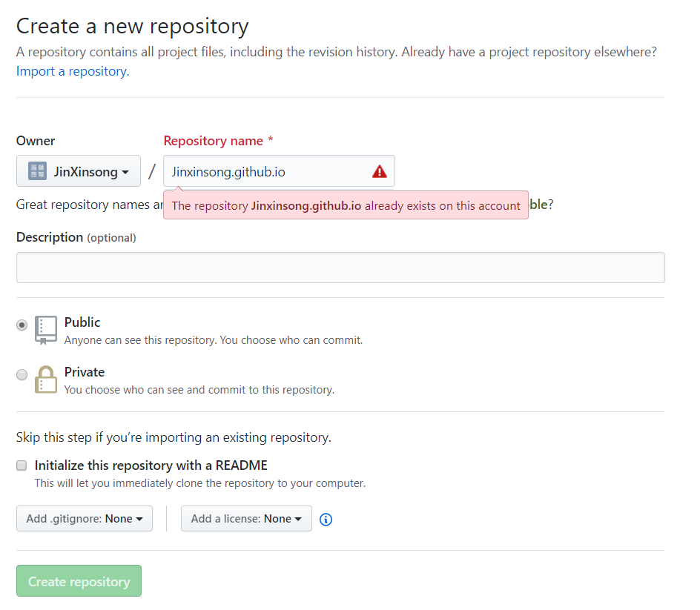The width and height of the screenshot is (700, 610).
Task: Click the bold 'Private' label text
Action: [85, 372]
